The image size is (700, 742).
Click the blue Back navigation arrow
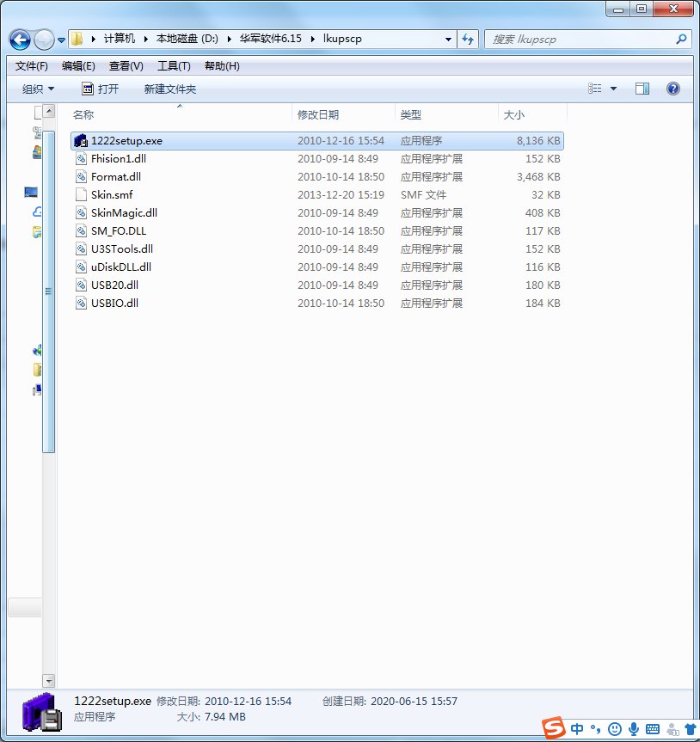pos(20,40)
